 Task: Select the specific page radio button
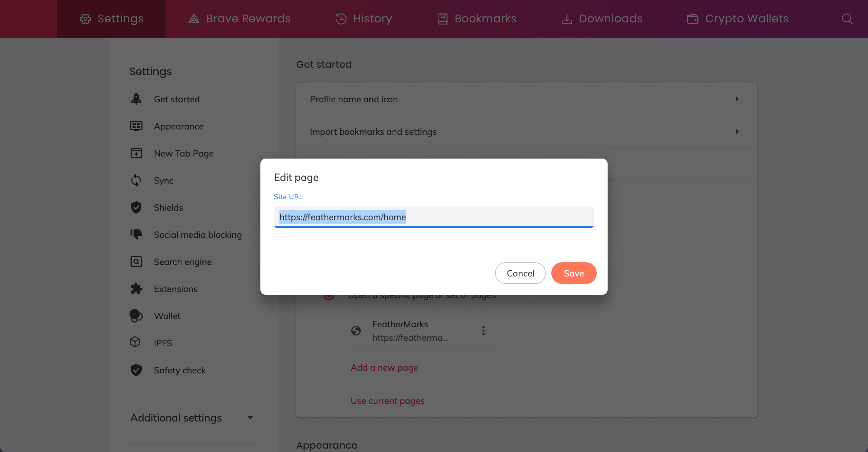329,297
